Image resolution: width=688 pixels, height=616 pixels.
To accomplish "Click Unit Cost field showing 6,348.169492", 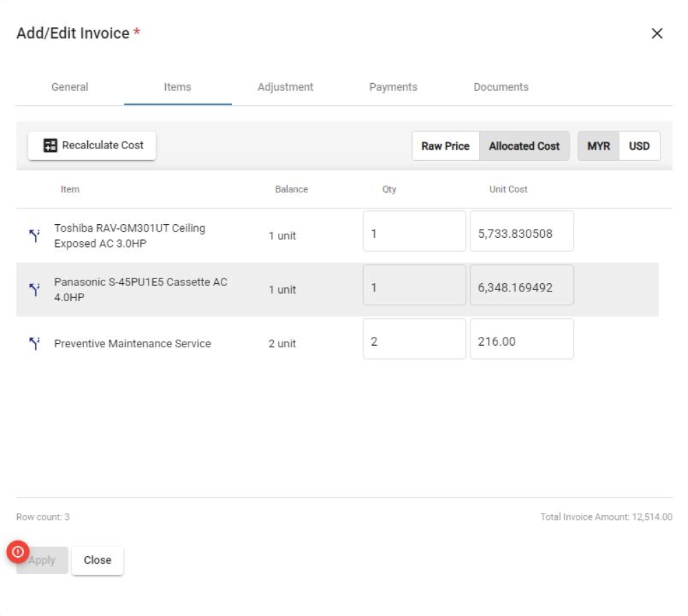I will click(522, 285).
